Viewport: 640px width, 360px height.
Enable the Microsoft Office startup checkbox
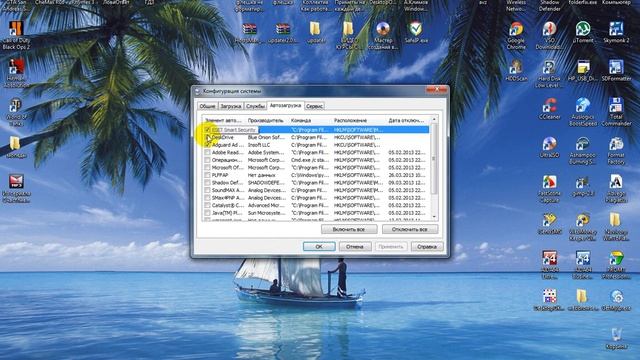207,167
